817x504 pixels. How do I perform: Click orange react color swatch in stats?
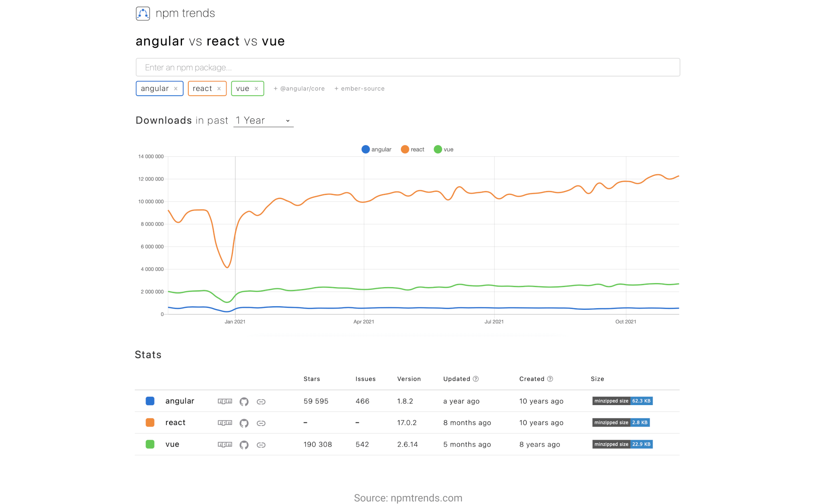pos(150,422)
